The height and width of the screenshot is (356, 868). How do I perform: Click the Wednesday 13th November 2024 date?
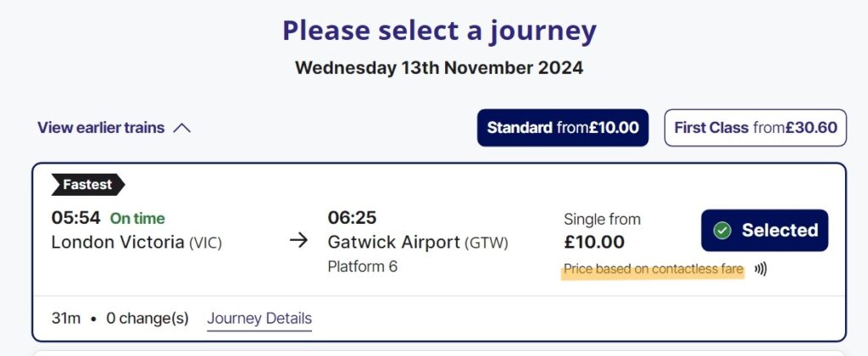pos(438,68)
